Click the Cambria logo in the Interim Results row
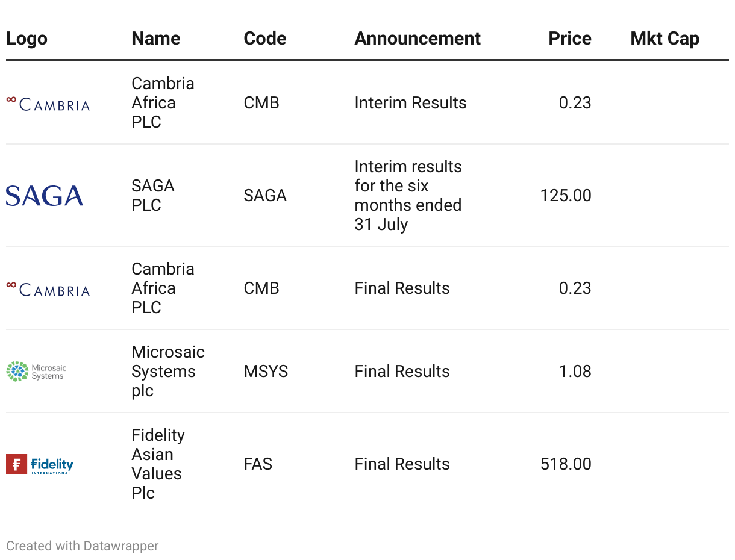This screenshot has width=735, height=560. point(48,103)
